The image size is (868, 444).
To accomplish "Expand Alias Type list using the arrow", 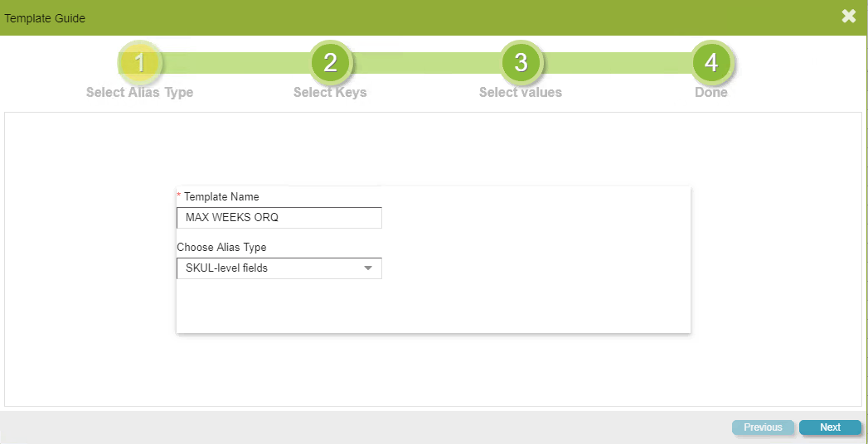I will pos(368,268).
